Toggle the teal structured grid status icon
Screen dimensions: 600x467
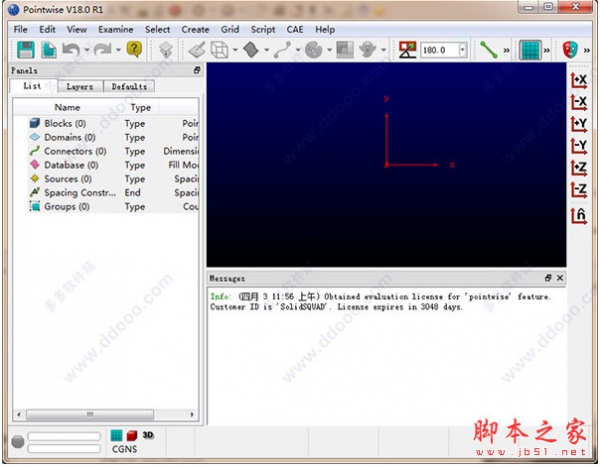(x=116, y=436)
